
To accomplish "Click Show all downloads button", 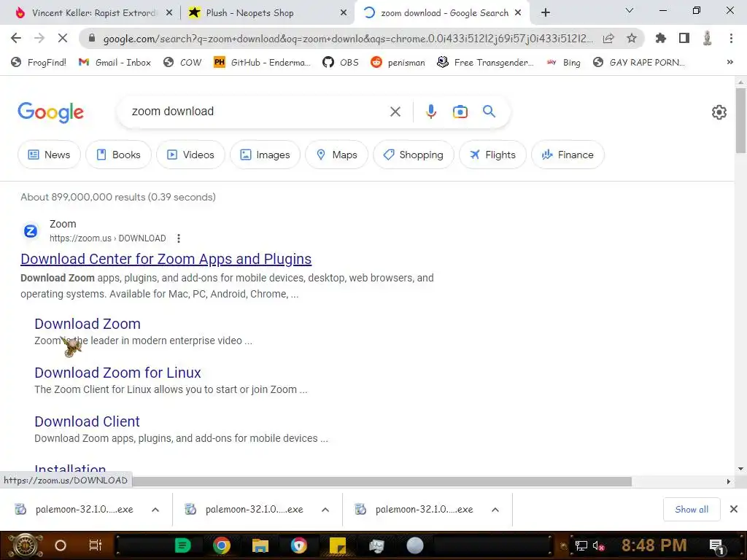I will pos(692,510).
